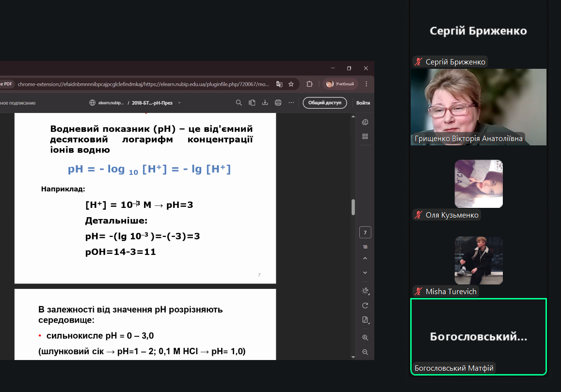The image size is (561, 392).
Task: Click the slide page number 7 footer
Action: 259,275
